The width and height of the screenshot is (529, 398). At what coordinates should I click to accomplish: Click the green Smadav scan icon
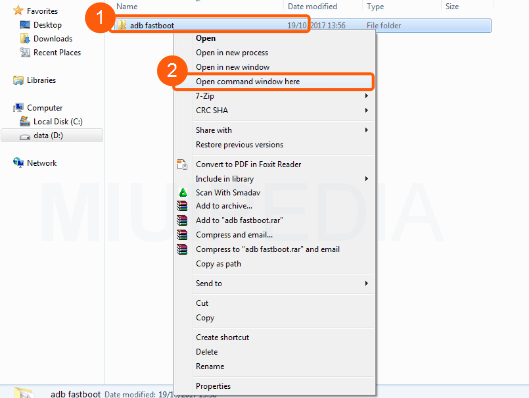183,193
